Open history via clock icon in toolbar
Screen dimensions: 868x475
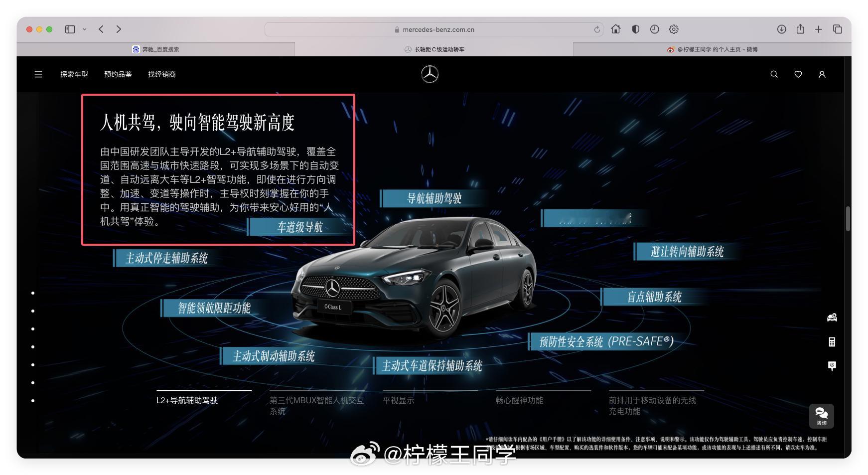655,29
